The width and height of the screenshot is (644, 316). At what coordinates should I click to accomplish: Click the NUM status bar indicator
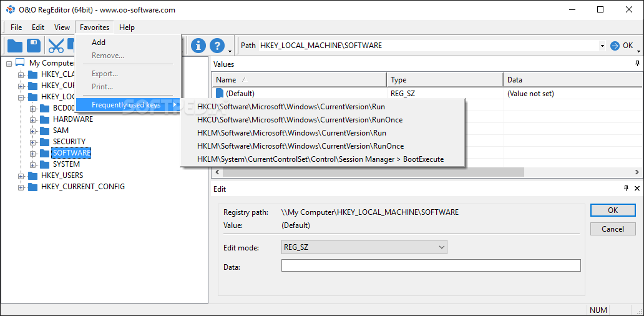point(598,310)
